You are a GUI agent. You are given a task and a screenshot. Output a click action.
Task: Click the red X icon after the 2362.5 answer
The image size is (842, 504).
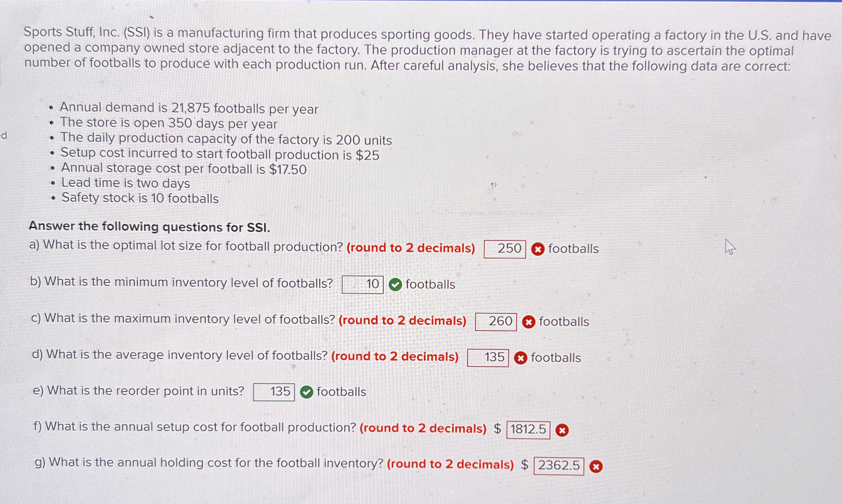pos(596,466)
